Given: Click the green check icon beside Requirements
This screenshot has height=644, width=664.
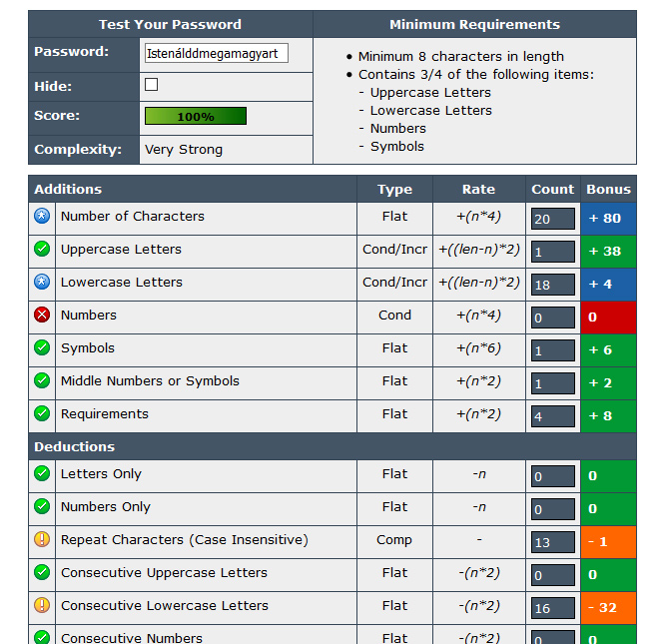Looking at the screenshot, I should tap(42, 413).
